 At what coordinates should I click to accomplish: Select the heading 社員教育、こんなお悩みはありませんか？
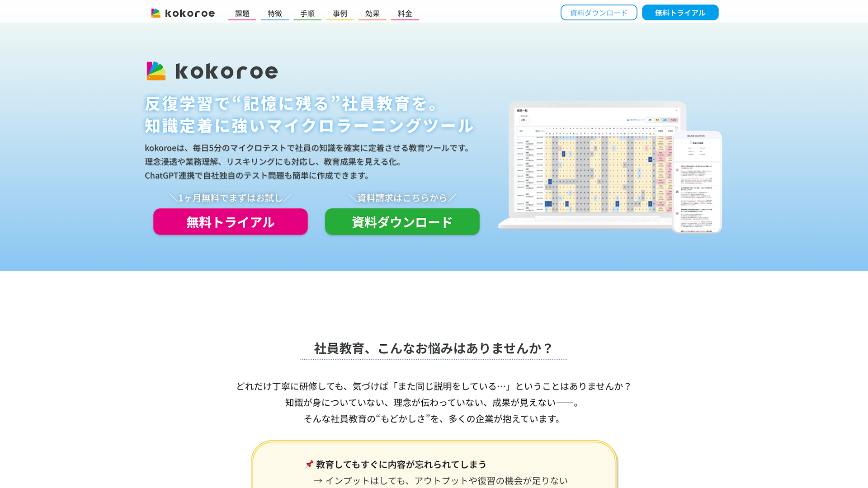click(434, 348)
